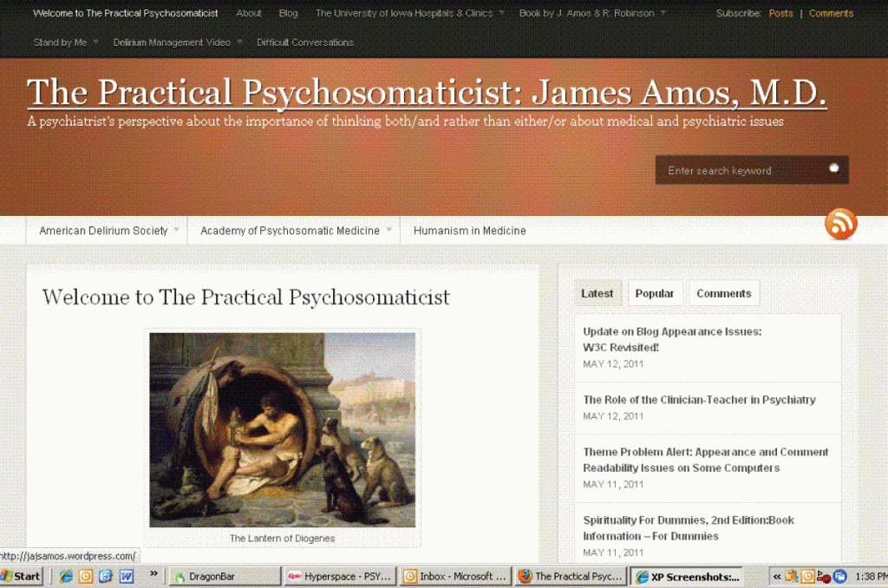This screenshot has width=888, height=588.
Task: Click the system clock 1:38 PM
Action: pyautogui.click(x=871, y=577)
